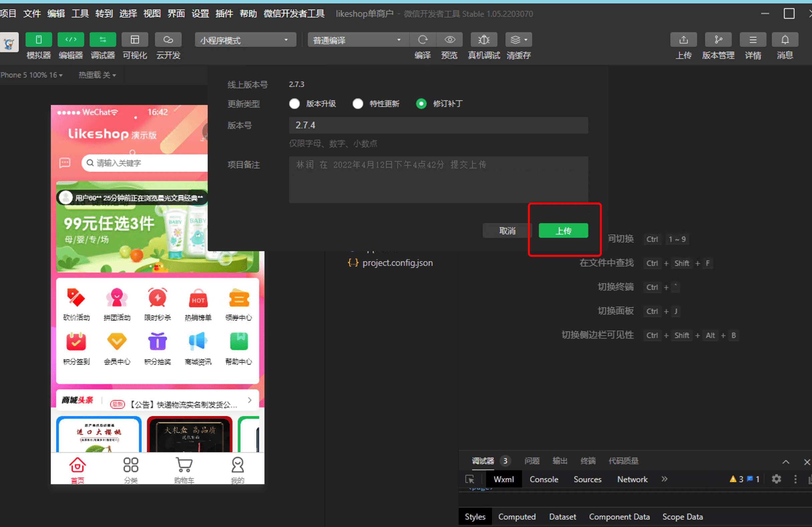Open iPhone 5 device selector dropdown
Screen dimensions: 812x527
tap(31, 75)
